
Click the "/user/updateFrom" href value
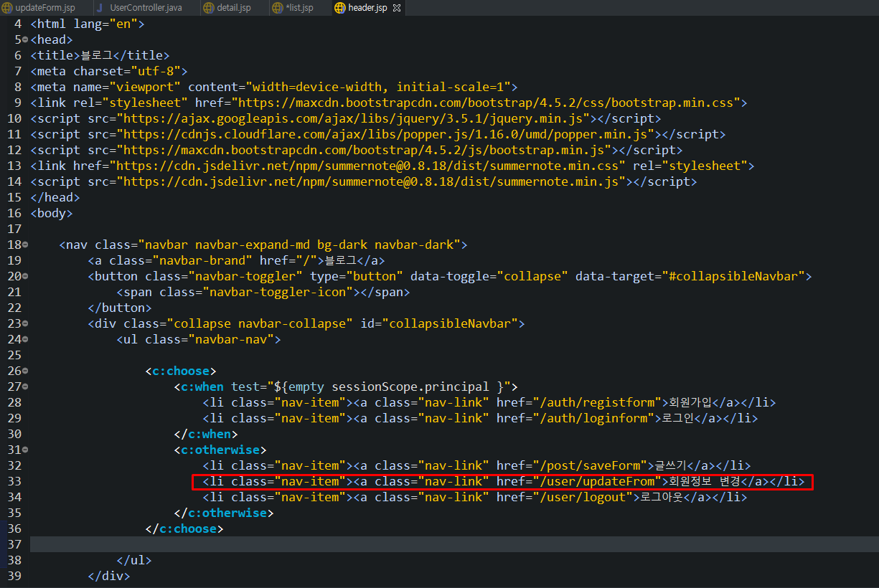click(596, 481)
